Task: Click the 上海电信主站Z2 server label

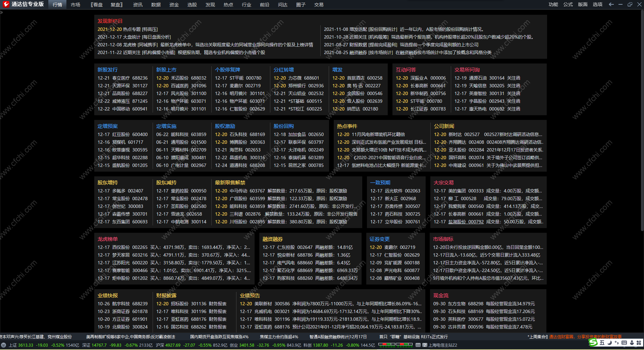Action: coord(443,345)
